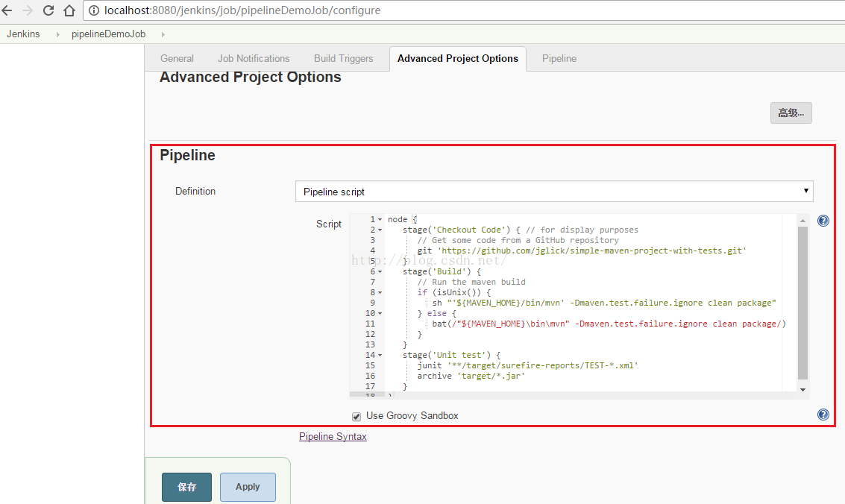
Task: Click script editor scrollbar down arrow
Action: pos(803,389)
